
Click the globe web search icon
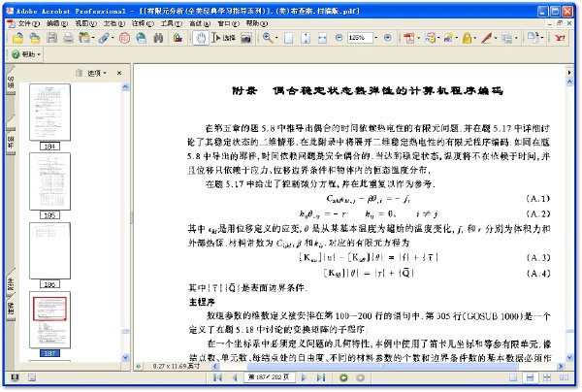(x=141, y=38)
